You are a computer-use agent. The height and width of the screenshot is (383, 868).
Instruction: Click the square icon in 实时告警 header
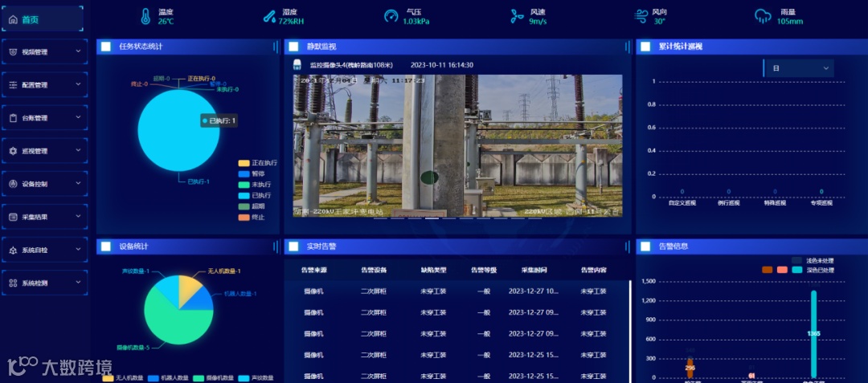[293, 247]
